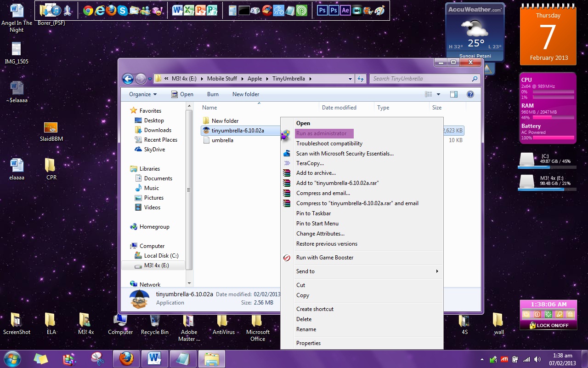Select Add to archive... option
588x368 pixels.
pos(362,173)
